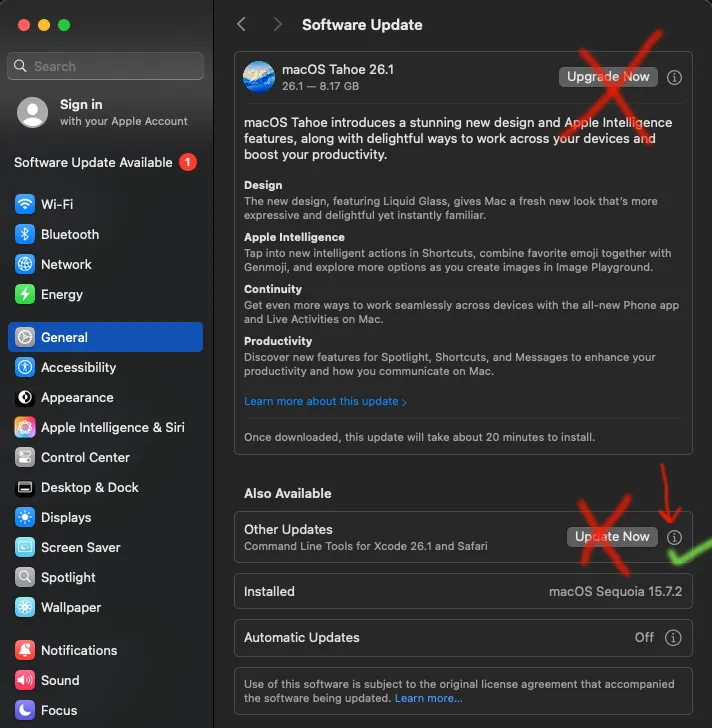Click the Automatic Updates Off value
This screenshot has height=728, width=712.
point(644,637)
